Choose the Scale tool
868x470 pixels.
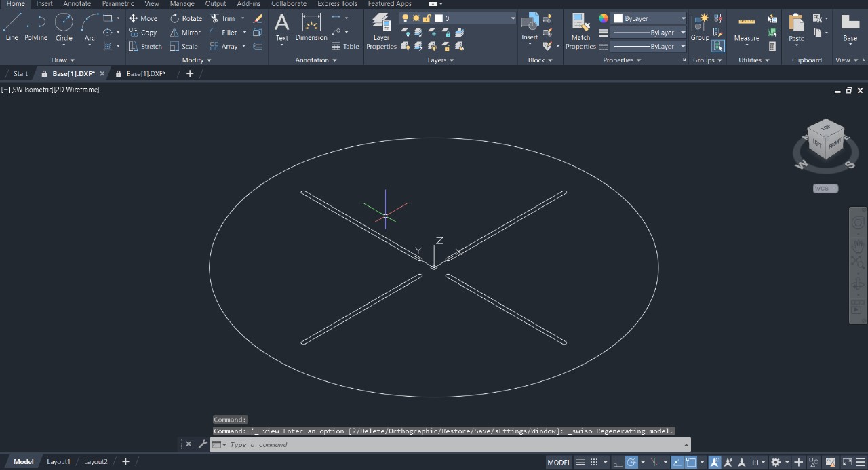184,47
